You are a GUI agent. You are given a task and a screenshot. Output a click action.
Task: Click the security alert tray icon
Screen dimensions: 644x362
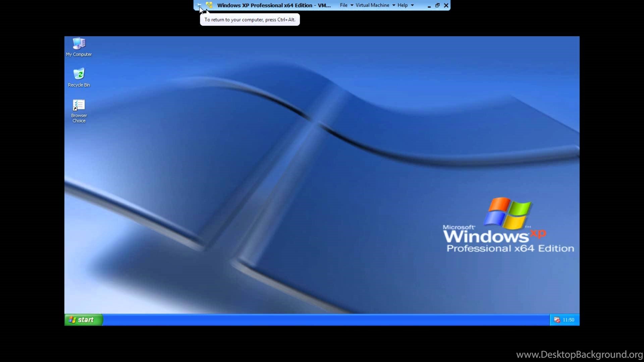click(x=557, y=320)
